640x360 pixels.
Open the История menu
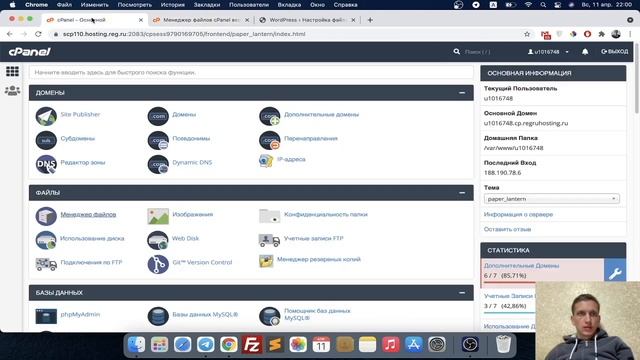tap(173, 5)
